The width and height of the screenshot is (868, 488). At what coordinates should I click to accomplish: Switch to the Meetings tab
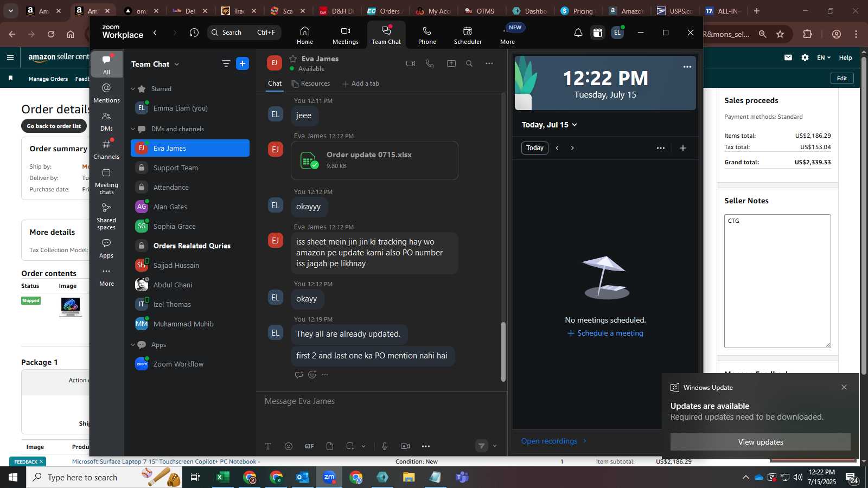tap(346, 35)
